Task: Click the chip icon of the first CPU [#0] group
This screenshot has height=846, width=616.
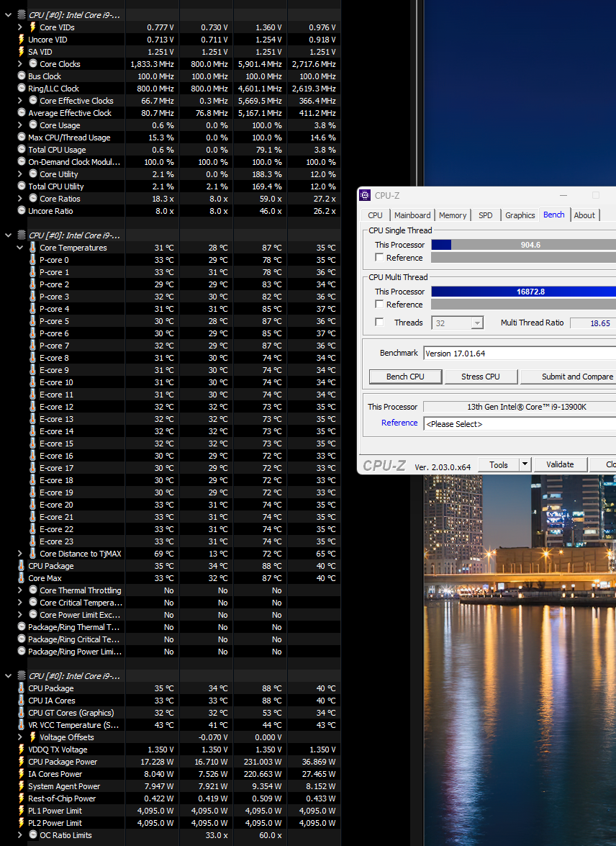Action: 22,14
